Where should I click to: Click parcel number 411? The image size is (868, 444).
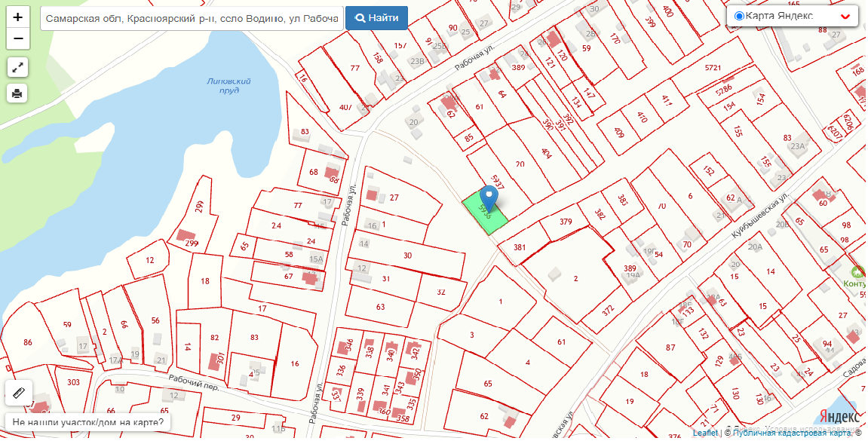[667, 101]
